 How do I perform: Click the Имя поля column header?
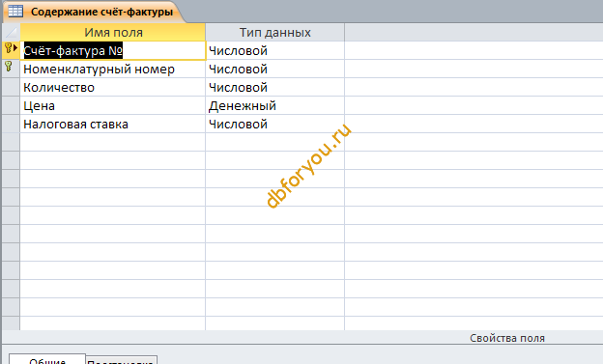pos(113,32)
